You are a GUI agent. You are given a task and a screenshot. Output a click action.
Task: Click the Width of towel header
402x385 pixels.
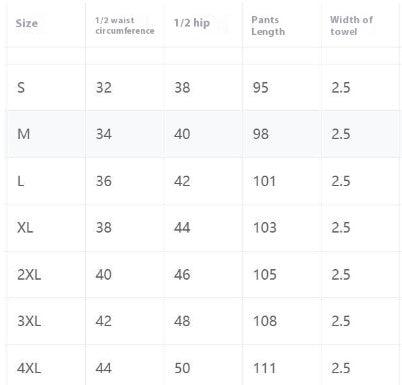(351, 26)
